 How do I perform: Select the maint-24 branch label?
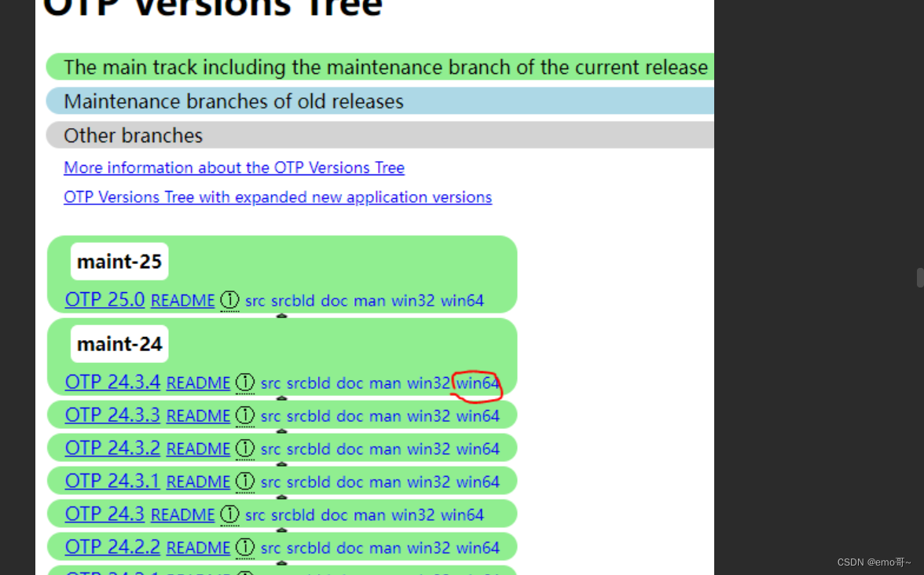(119, 344)
